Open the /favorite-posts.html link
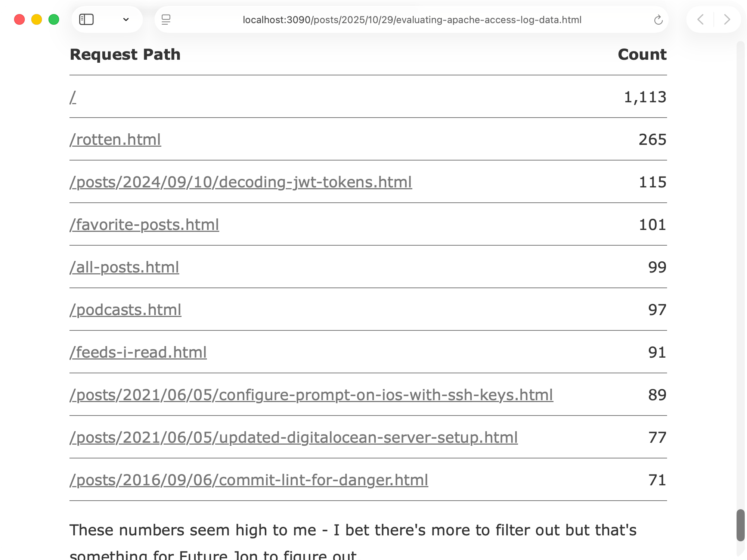 click(144, 225)
